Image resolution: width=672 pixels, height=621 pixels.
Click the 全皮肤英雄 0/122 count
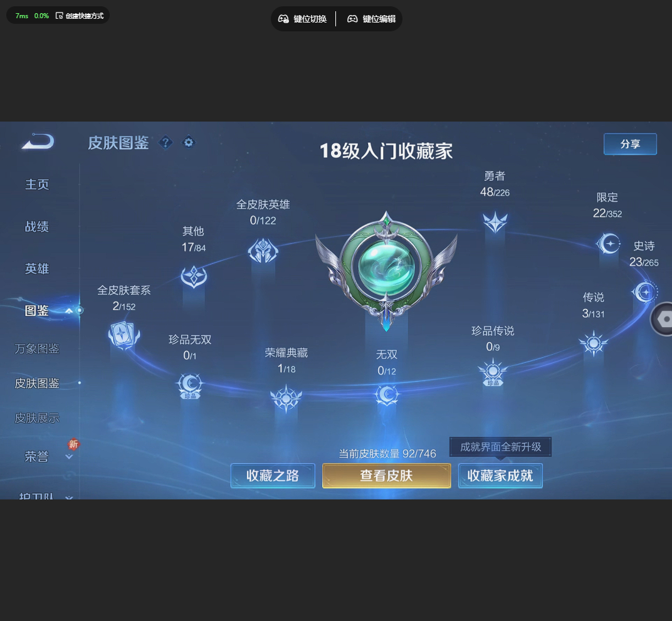tap(263, 220)
